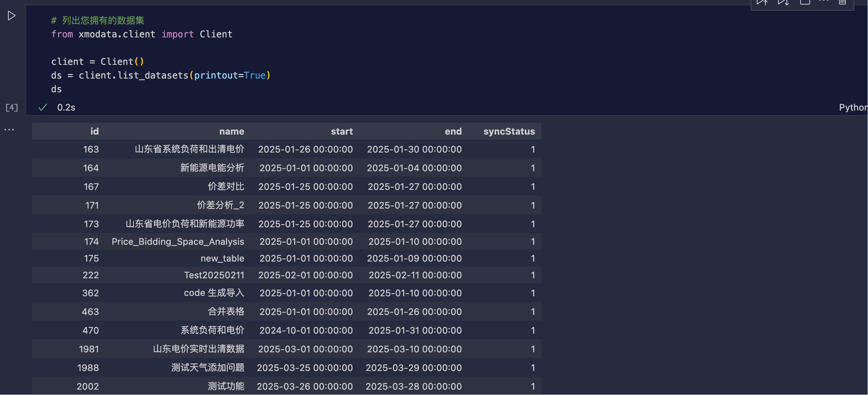868x395 pixels.
Task: Open the output actions ellipsis beside the table
Action: 9,130
